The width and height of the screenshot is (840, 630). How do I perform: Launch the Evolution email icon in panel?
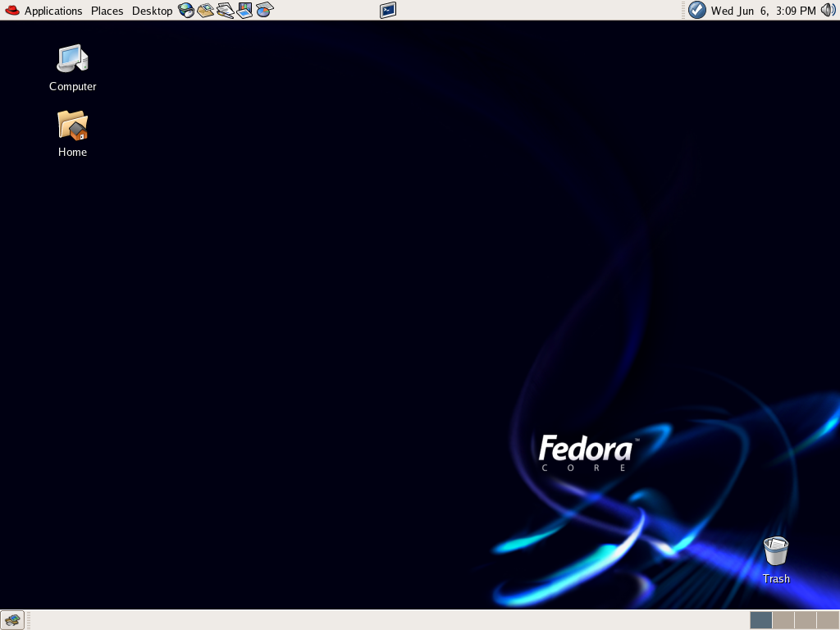(x=205, y=10)
